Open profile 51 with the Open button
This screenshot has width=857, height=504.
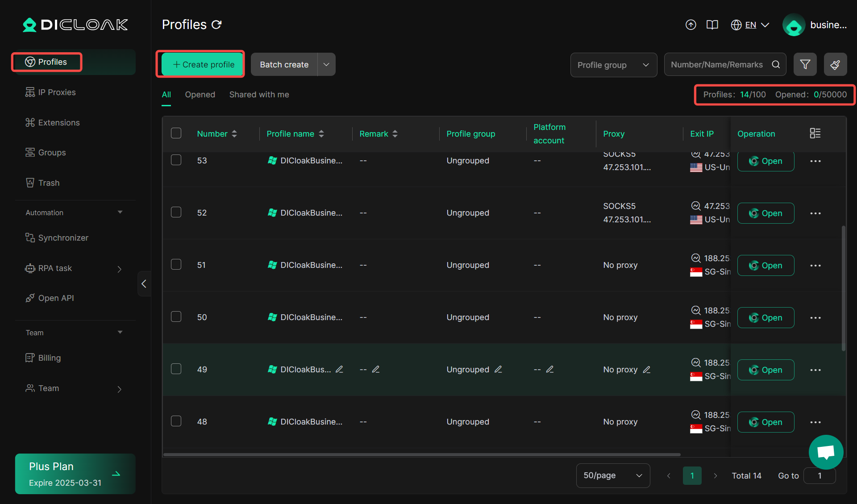tap(765, 265)
